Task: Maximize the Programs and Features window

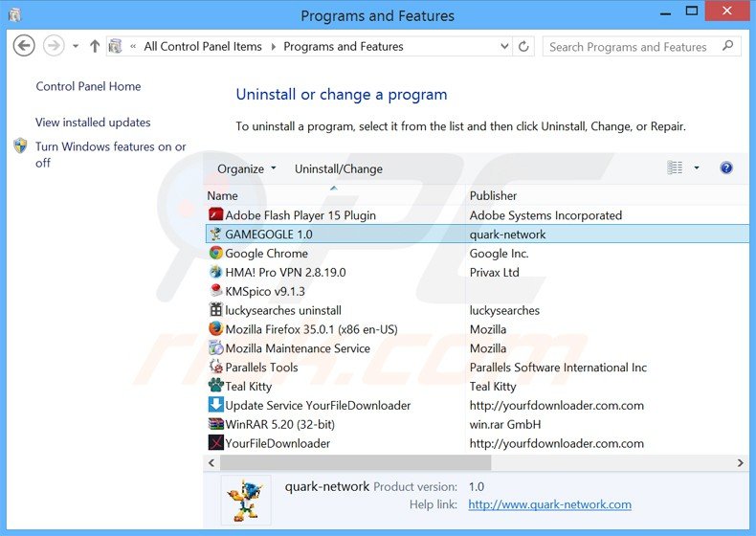Action: point(691,11)
